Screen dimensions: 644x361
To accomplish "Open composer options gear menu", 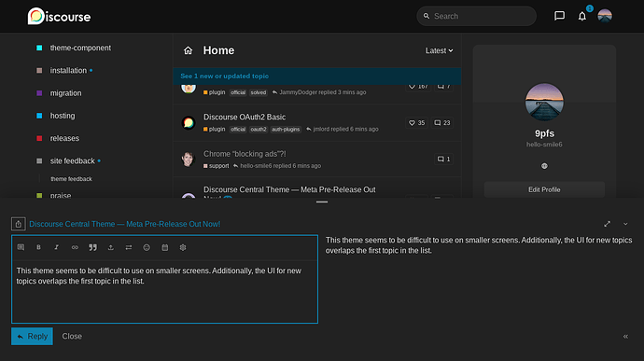I will (183, 247).
